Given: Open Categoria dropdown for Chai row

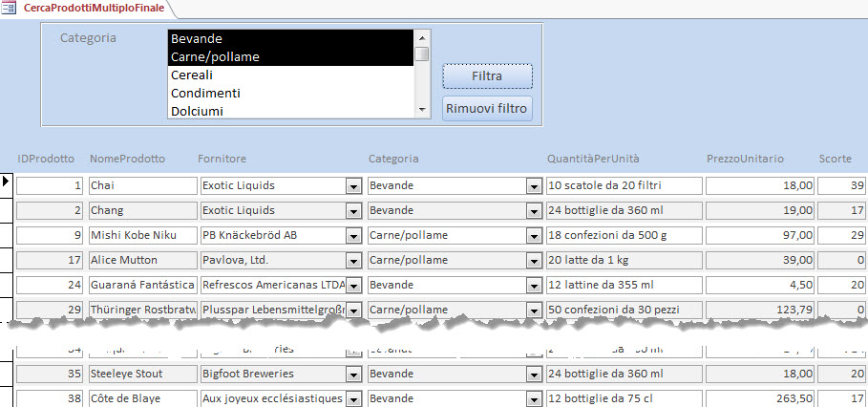Looking at the screenshot, I should [534, 186].
